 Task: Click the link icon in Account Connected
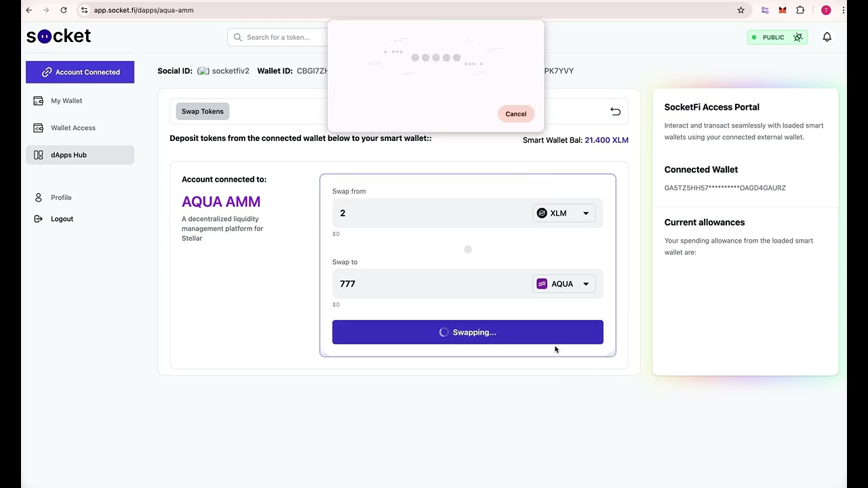tap(47, 72)
